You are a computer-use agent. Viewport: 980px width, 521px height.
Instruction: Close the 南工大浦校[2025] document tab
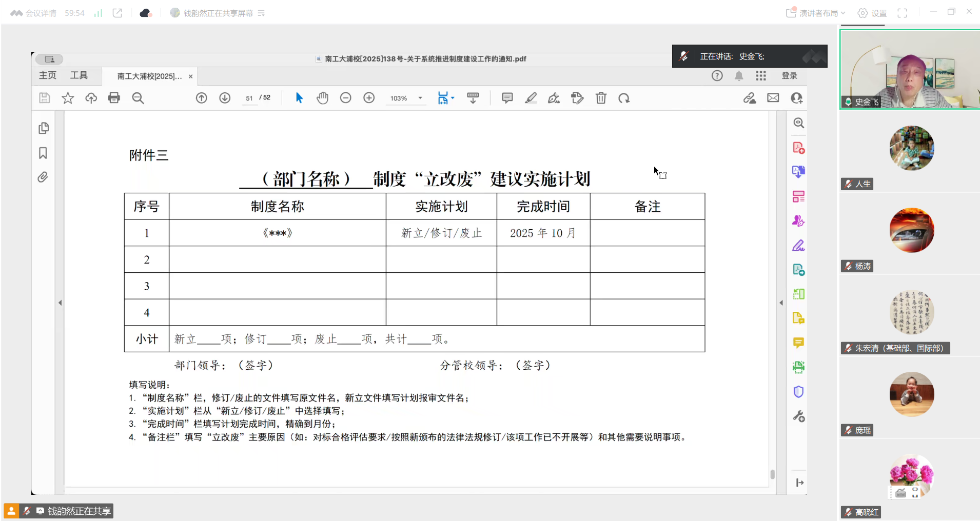(190, 76)
